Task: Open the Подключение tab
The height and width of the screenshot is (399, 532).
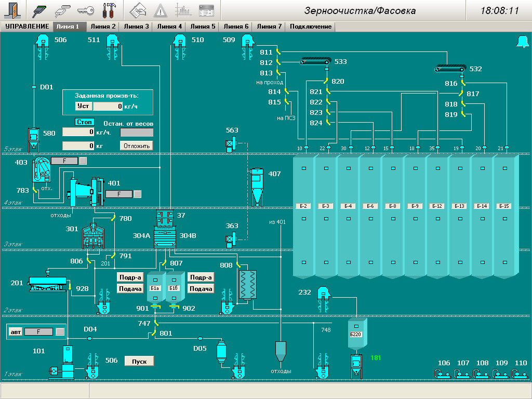Action: click(310, 26)
